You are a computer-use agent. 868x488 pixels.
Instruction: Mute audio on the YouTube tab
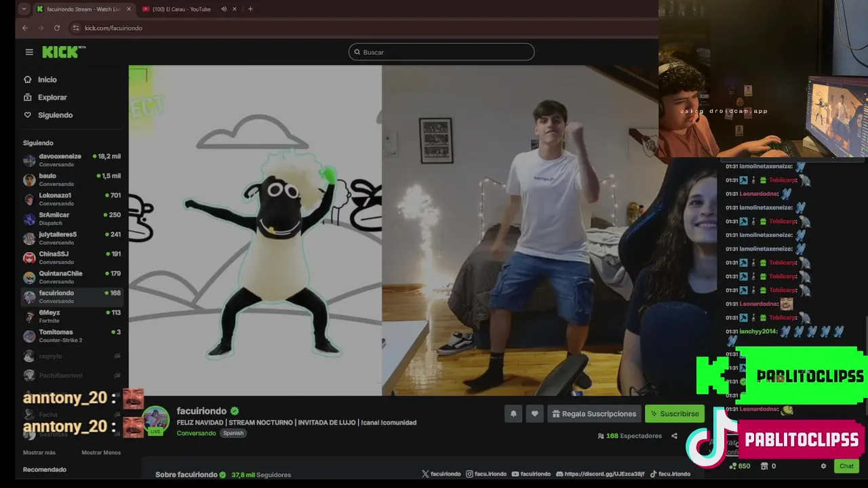[x=223, y=9]
